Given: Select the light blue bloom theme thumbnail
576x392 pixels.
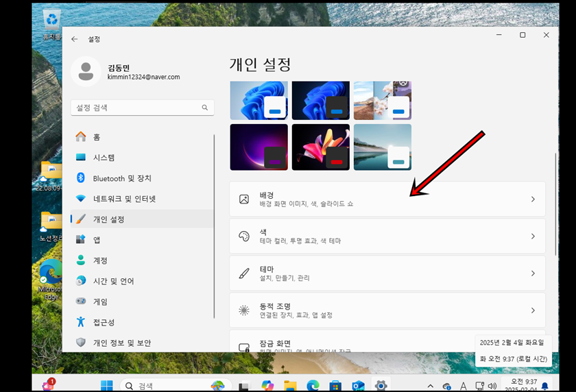Looking at the screenshot, I should (259, 101).
